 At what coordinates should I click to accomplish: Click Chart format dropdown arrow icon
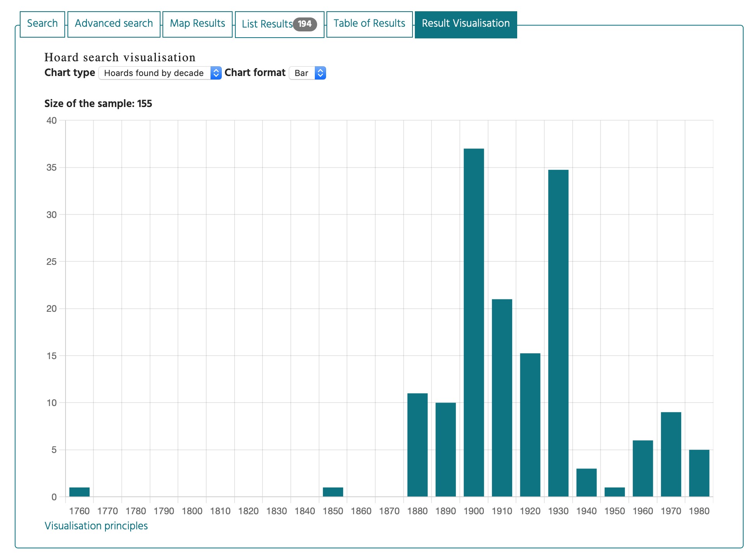320,73
